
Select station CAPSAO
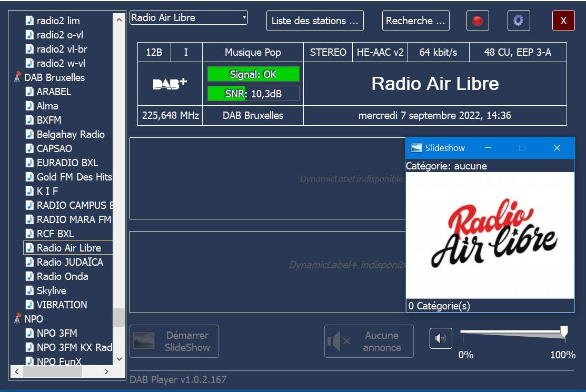(54, 148)
